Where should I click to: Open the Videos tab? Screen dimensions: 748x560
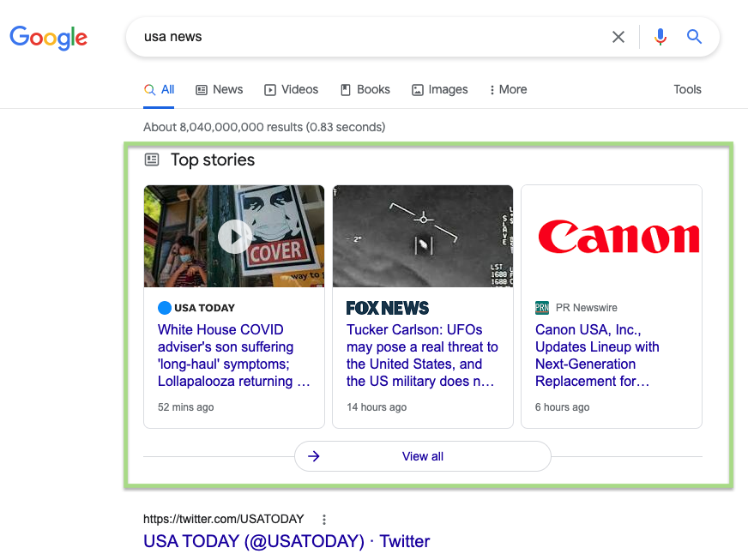pos(291,90)
